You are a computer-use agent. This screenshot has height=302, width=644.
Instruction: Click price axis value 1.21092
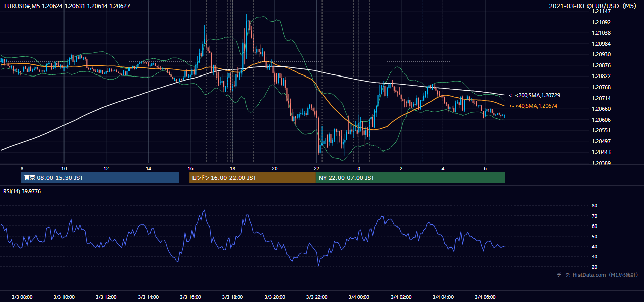[601, 22]
